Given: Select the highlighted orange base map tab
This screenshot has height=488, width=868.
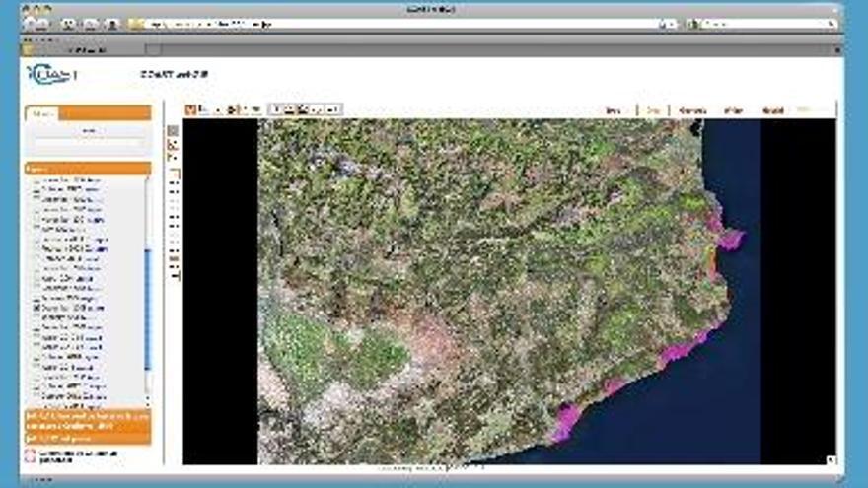Looking at the screenshot, I should 652,110.
